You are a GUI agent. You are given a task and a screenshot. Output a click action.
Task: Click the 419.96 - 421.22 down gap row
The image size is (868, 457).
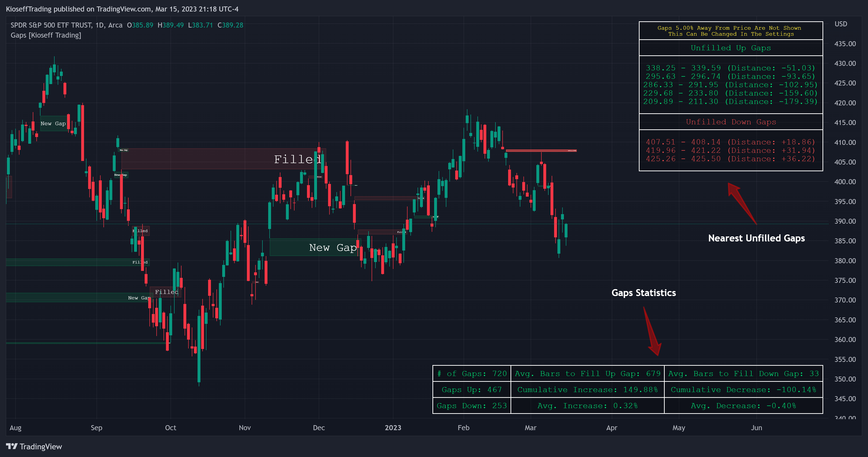click(x=730, y=151)
